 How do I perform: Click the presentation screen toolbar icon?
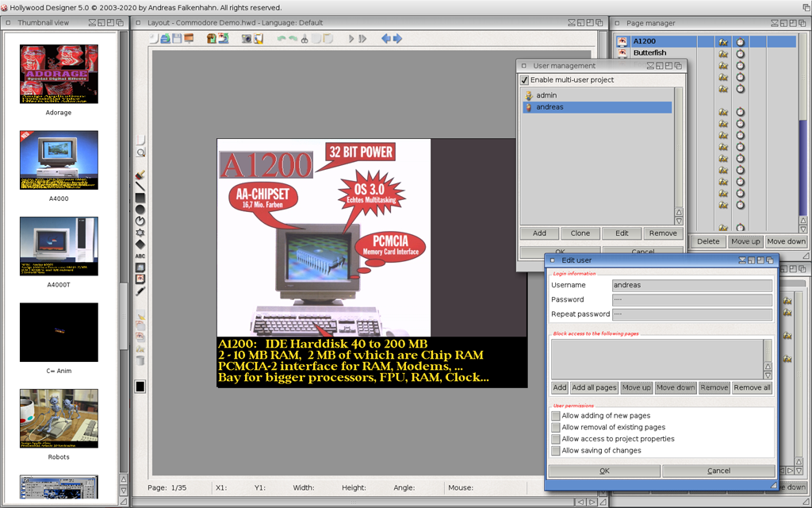[189, 38]
